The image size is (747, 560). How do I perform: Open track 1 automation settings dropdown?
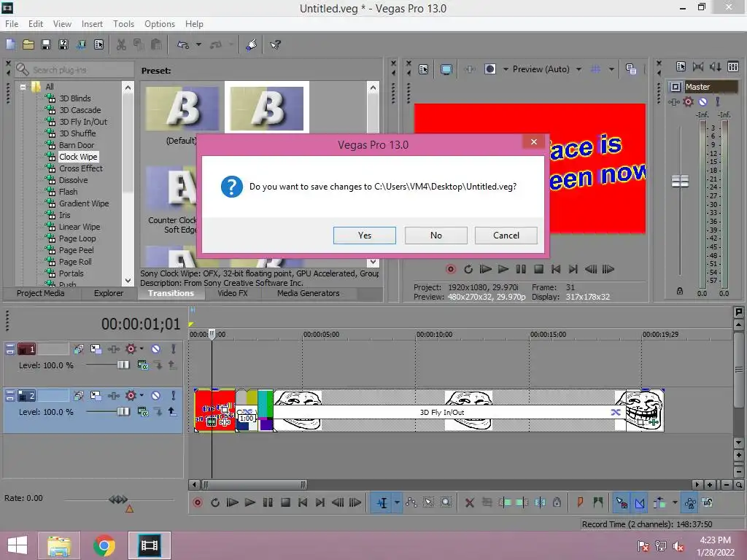tap(142, 349)
